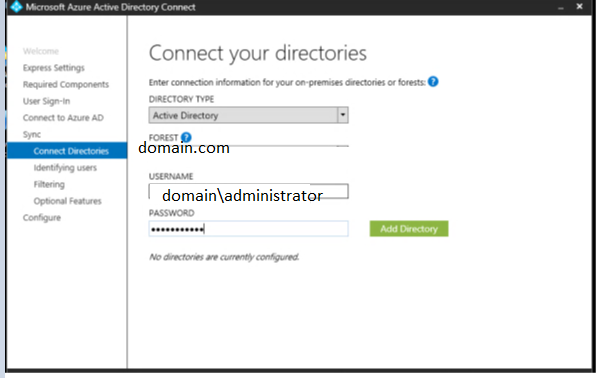
Task: Open help icon beside connection information text
Action: point(433,82)
